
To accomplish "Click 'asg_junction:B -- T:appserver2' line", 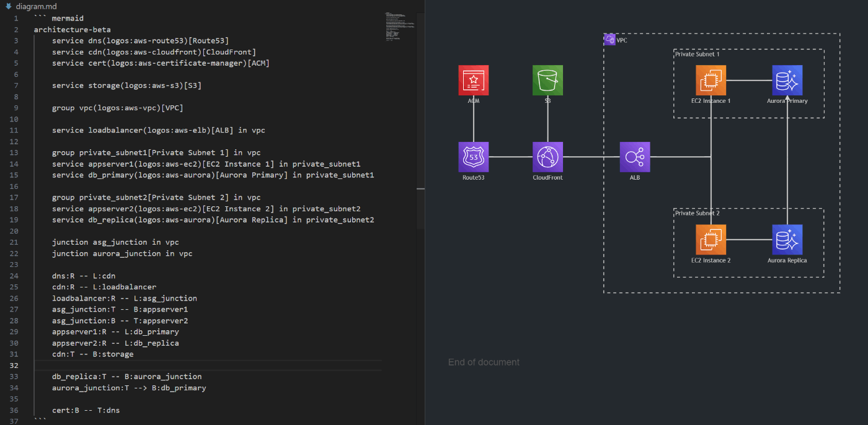I will point(120,320).
